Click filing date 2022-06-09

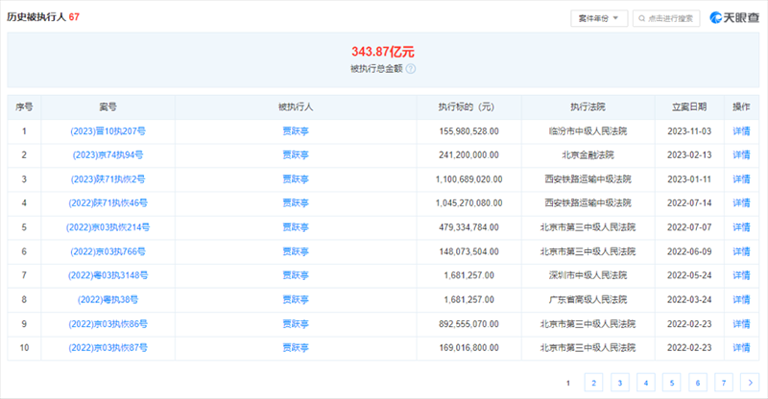point(689,252)
